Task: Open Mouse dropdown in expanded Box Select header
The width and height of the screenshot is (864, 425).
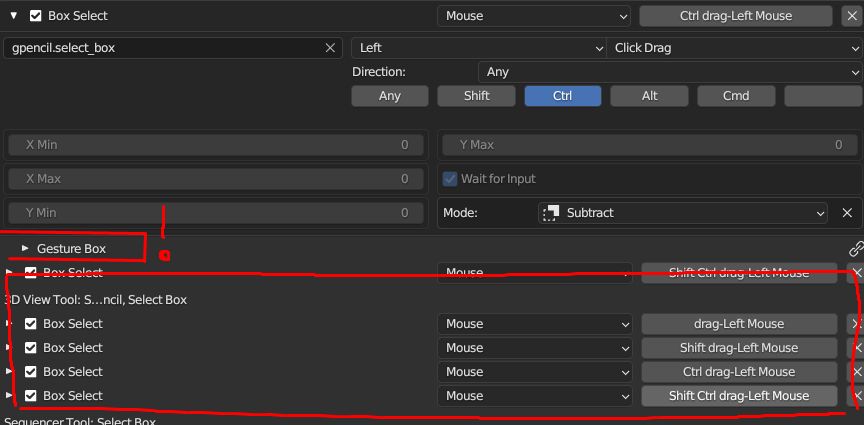Action: pos(533,16)
